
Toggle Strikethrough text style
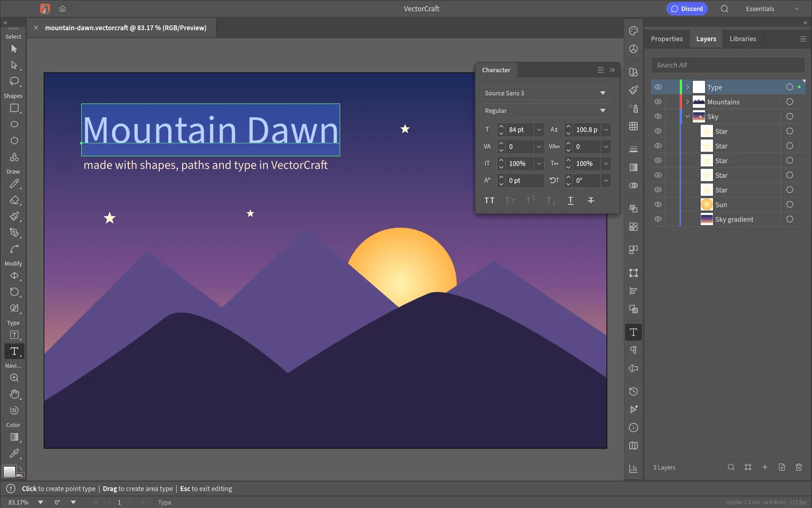tap(591, 201)
